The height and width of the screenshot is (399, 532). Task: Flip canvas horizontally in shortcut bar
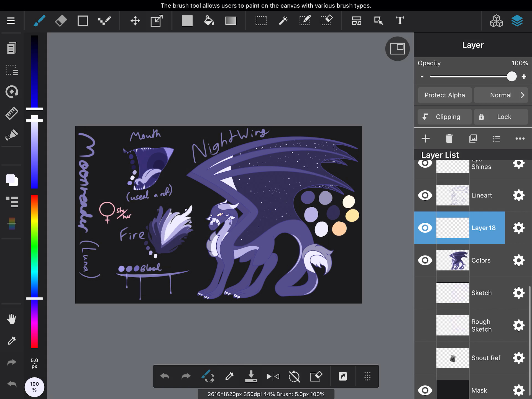click(x=273, y=376)
